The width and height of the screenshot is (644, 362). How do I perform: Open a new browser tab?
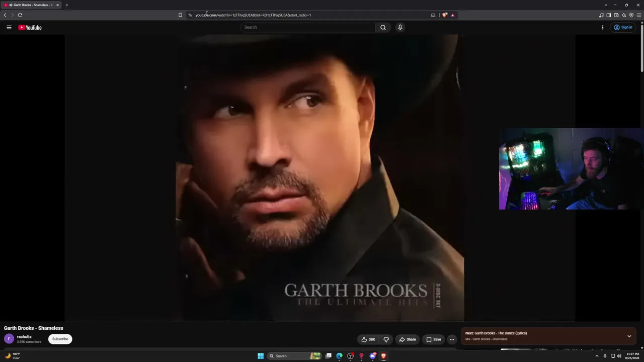pyautogui.click(x=66, y=5)
